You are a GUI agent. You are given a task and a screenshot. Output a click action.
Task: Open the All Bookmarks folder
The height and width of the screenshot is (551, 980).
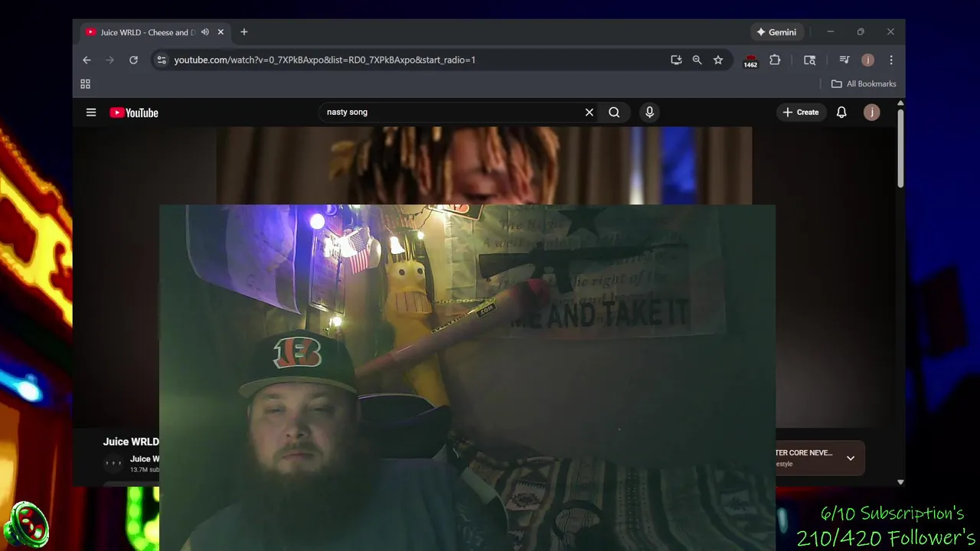(x=864, y=84)
